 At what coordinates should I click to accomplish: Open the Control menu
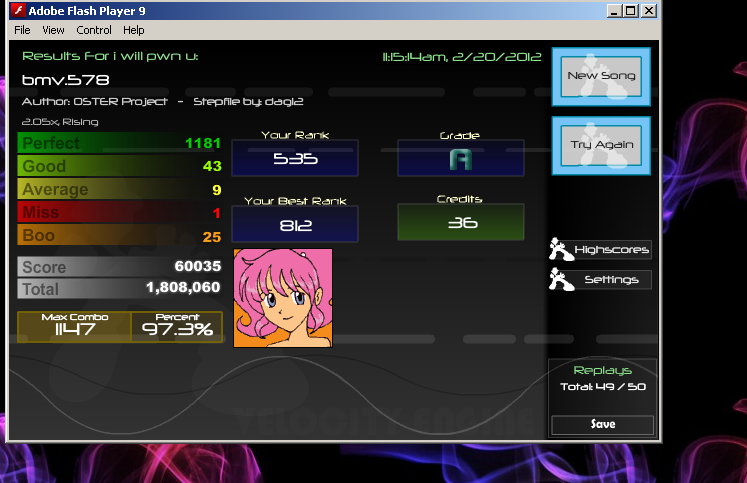coord(94,30)
